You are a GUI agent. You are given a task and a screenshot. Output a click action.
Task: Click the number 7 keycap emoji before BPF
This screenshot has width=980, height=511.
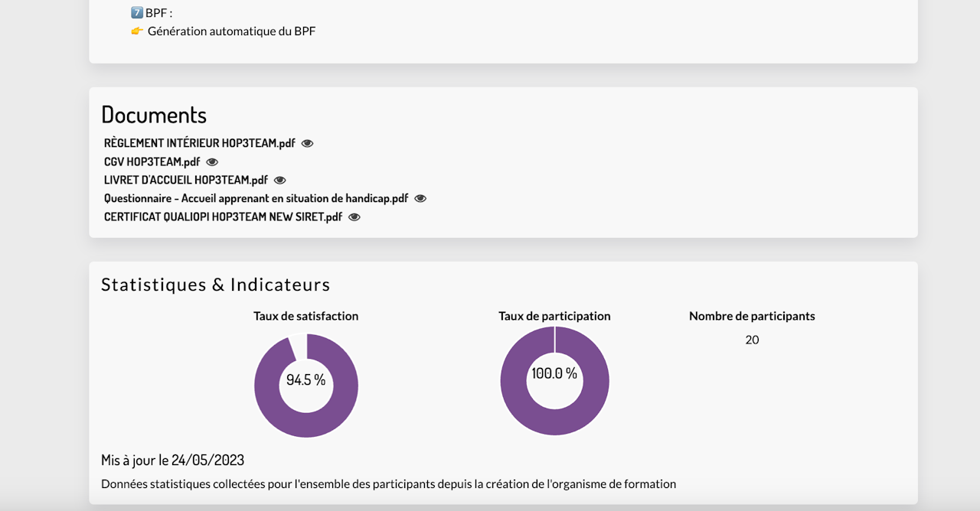[137, 12]
